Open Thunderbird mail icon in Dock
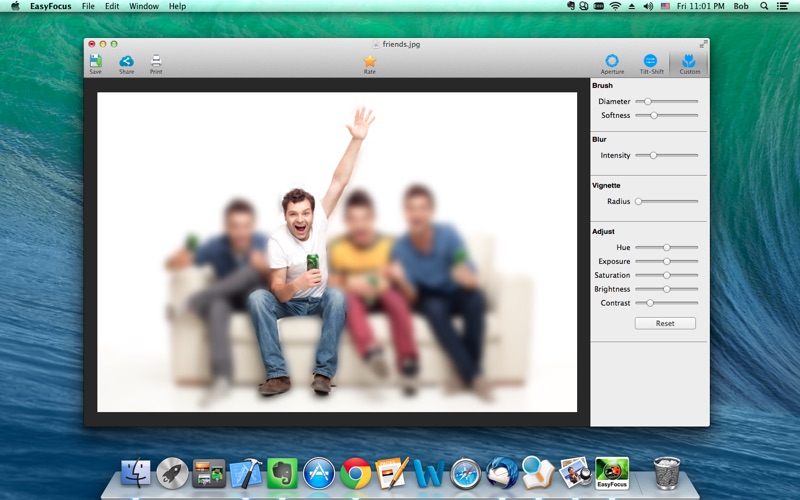Viewport: 800px width, 500px height. pyautogui.click(x=502, y=473)
